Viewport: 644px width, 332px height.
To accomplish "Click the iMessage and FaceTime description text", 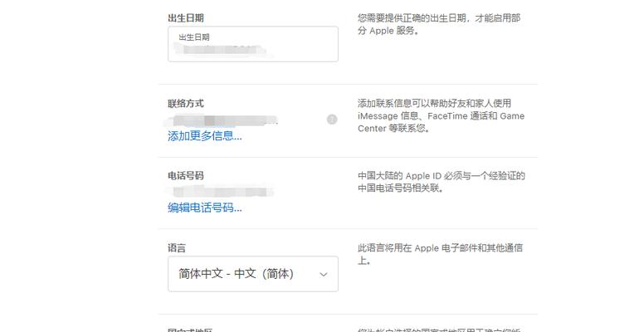I will tap(442, 116).
